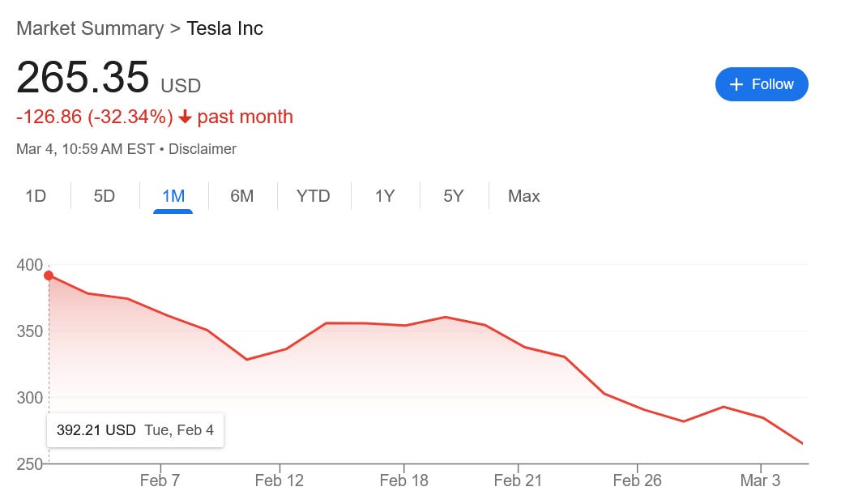Viewport: 858px width, 504px height.
Task: Open the Market Summary breadcrumb link
Action: coord(90,28)
